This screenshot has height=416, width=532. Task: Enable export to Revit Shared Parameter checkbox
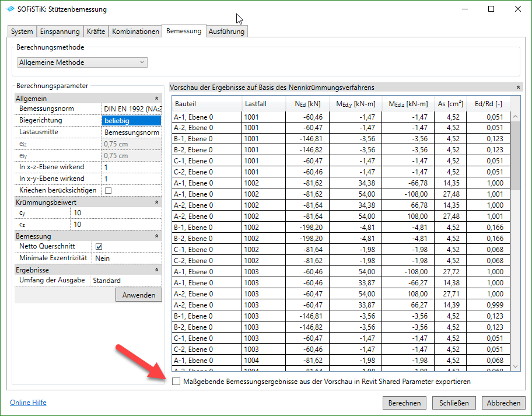[x=176, y=381]
